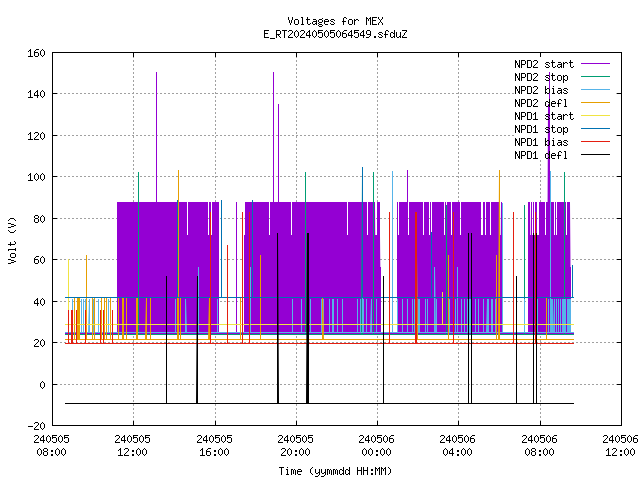Click the y-axis tick value 120
This screenshot has width=640, height=480.
[x=36, y=136]
